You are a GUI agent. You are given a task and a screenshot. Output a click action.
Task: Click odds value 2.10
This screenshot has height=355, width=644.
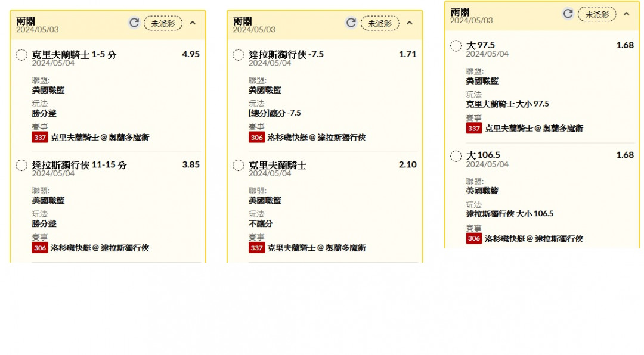tap(407, 164)
